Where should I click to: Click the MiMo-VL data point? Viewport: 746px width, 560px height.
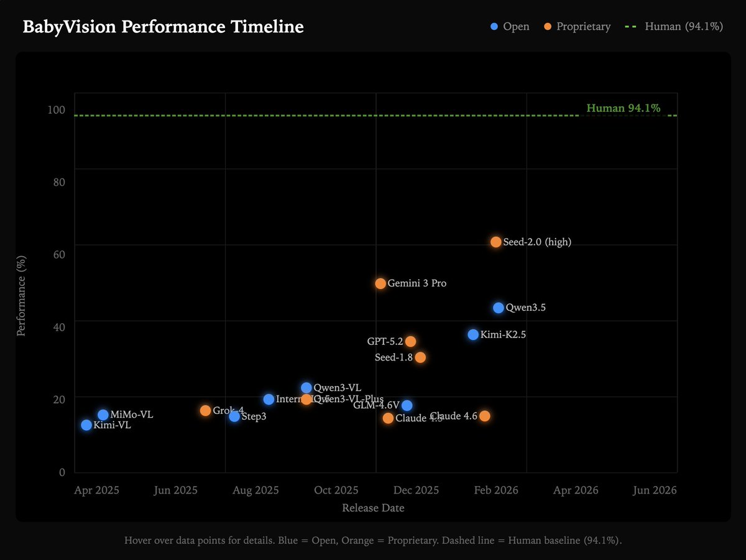[x=103, y=415]
